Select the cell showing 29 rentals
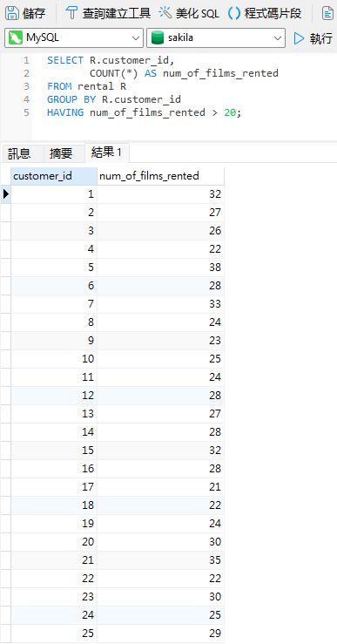Image resolution: width=337 pixels, height=644 pixels. [160, 634]
